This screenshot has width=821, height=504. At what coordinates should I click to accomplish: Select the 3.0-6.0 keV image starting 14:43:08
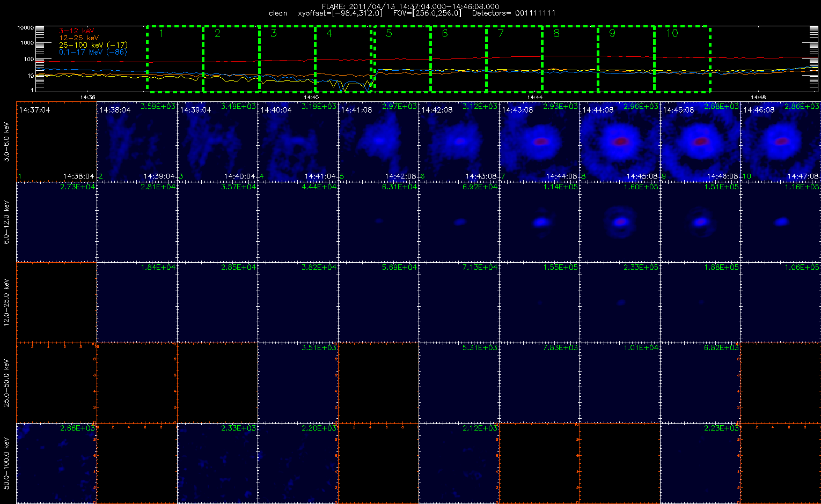click(x=539, y=141)
